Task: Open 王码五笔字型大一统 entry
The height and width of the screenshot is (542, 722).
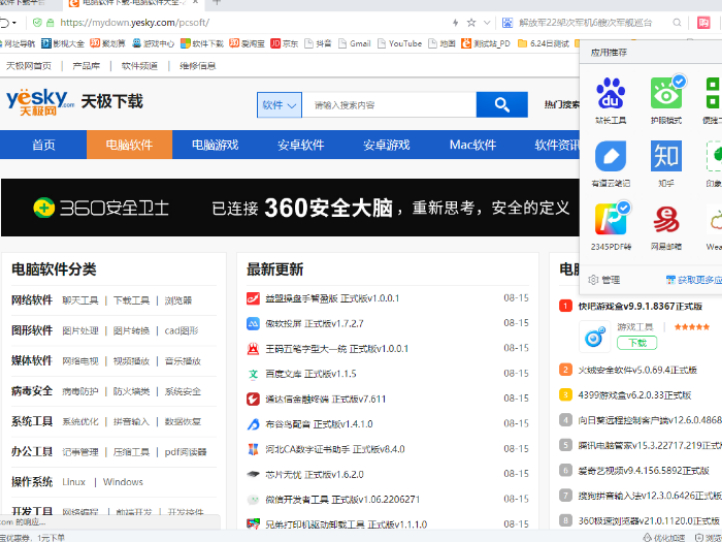Action: tap(337, 349)
